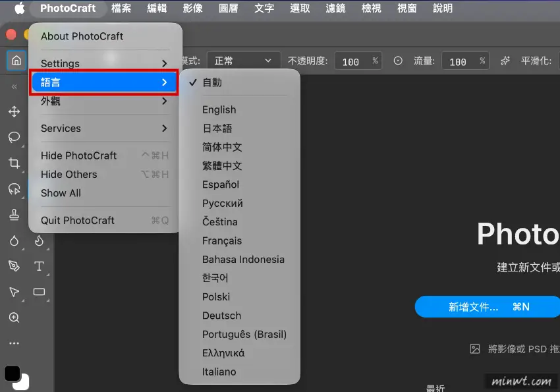Viewport: 560px width, 392px height.
Task: Choose Русский language
Action: (x=239, y=203)
